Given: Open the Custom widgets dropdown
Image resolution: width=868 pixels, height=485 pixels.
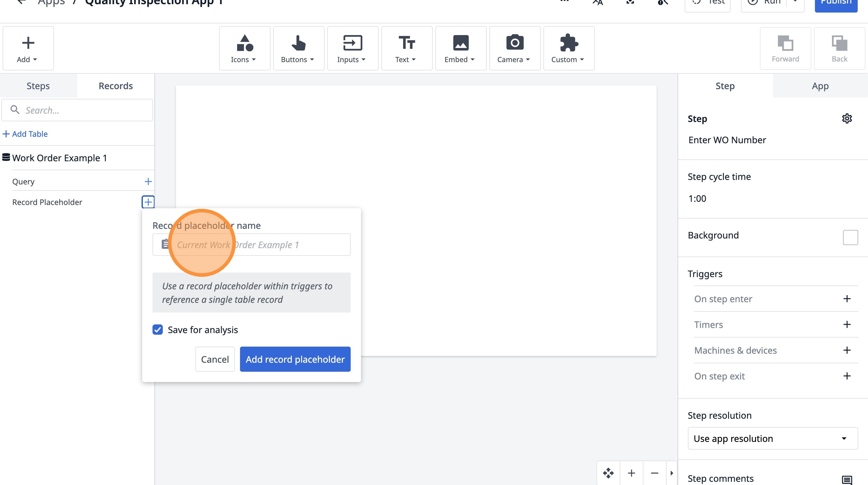Looking at the screenshot, I should pyautogui.click(x=568, y=48).
